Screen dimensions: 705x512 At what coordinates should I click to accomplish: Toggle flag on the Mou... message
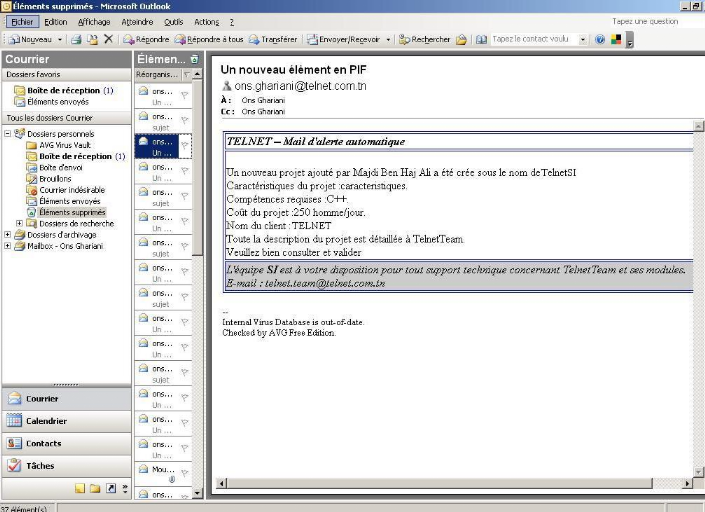click(x=184, y=472)
